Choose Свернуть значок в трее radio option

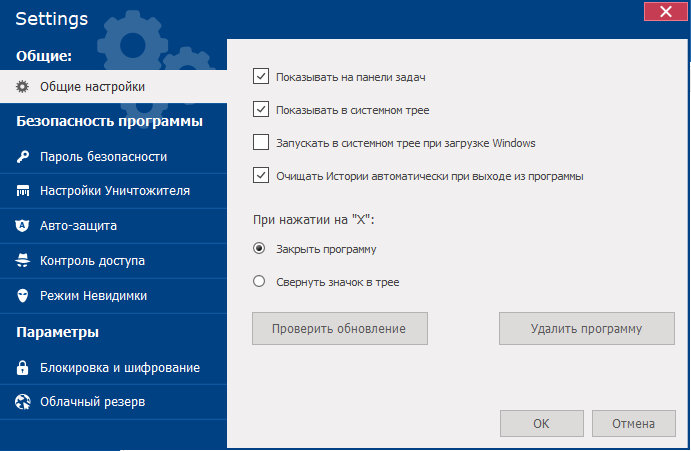tap(260, 282)
